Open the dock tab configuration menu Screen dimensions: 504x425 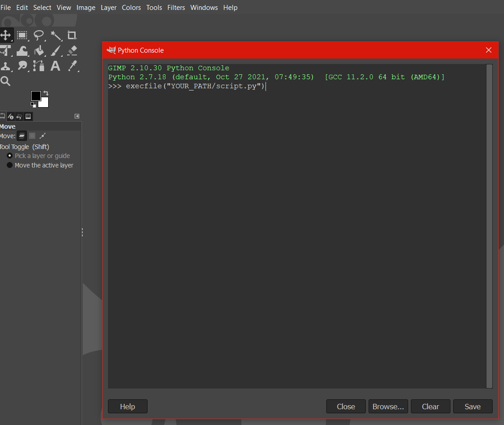(x=77, y=116)
